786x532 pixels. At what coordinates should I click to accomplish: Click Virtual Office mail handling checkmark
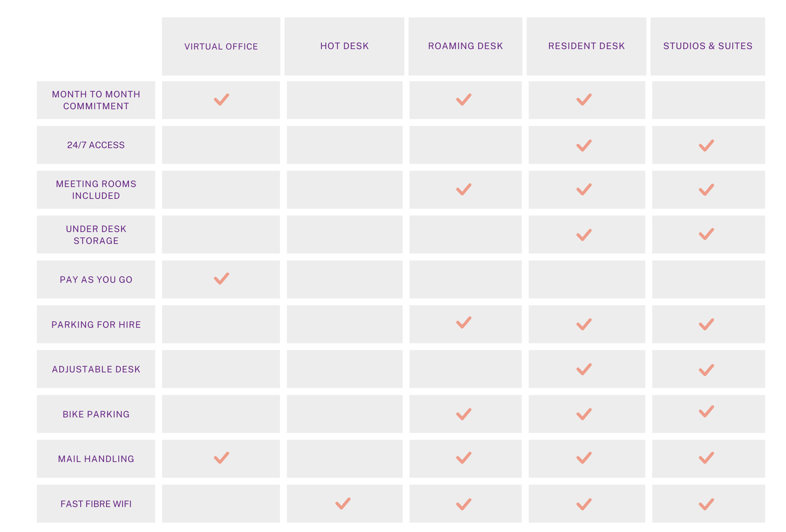coord(221,458)
